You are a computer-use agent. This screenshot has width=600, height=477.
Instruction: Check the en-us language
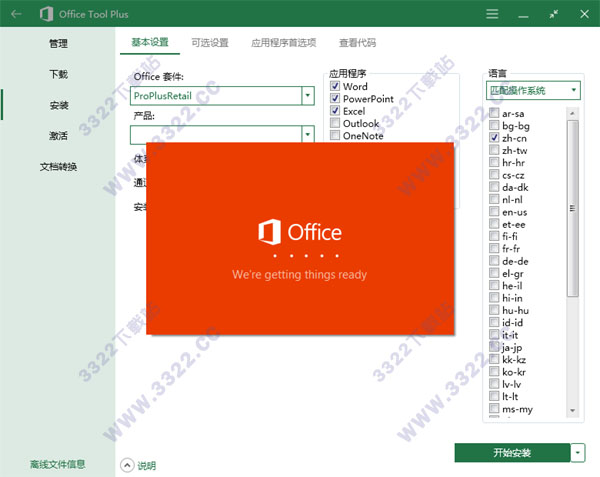494,212
